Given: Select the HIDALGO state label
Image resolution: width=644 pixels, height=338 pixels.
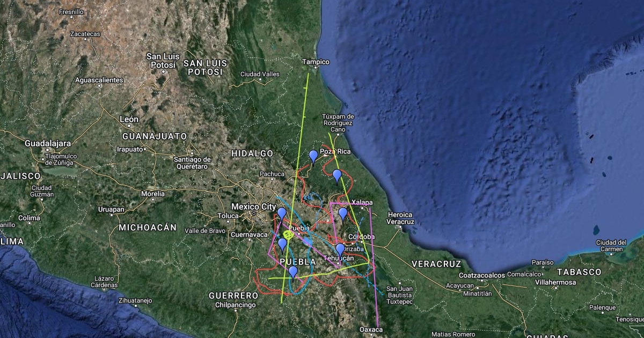Looking at the screenshot, I should tap(252, 153).
